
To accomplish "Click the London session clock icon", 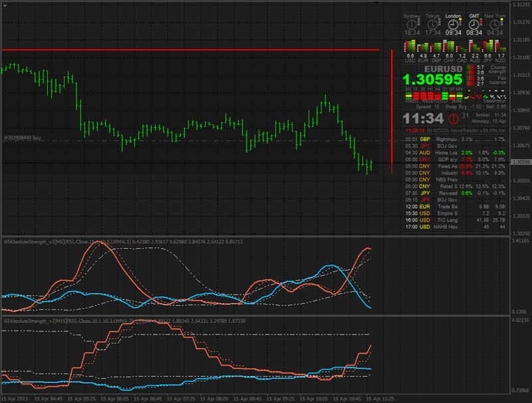I will (453, 25).
